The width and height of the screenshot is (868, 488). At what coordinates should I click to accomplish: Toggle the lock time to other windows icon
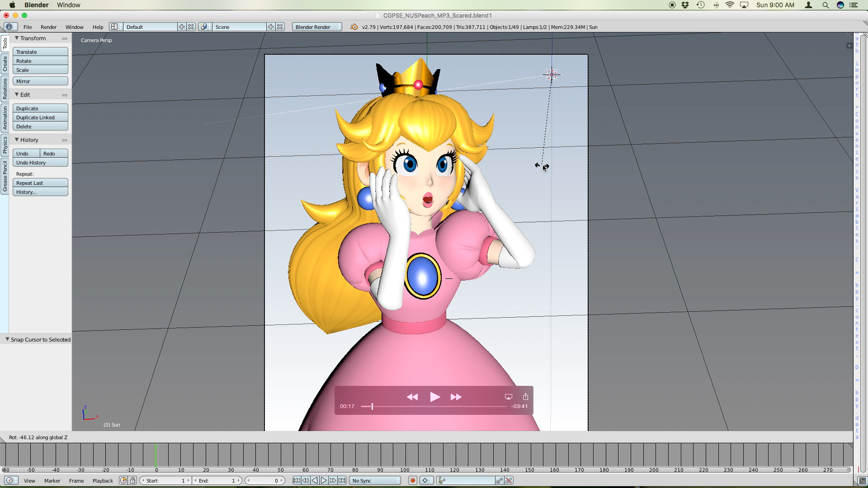132,480
